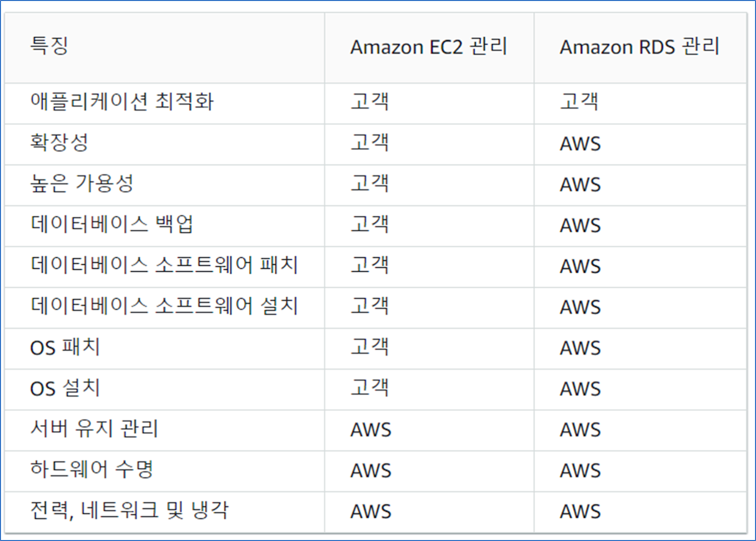Viewport: 756px width, 541px height.
Task: Select the 하드웨어 수명 feature cell
Action: [x=92, y=469]
